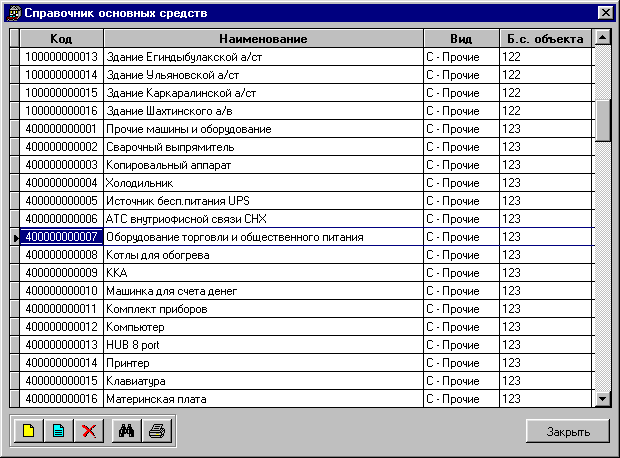Screen dimensions: 620x458
Task: Sort by the Наименование column header
Action: pos(262,38)
